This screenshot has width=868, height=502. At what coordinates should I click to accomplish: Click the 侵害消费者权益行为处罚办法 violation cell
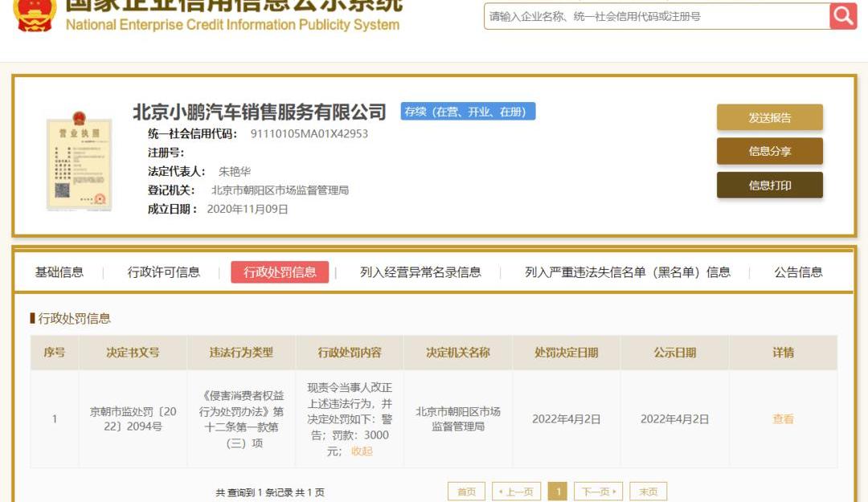click(x=241, y=419)
